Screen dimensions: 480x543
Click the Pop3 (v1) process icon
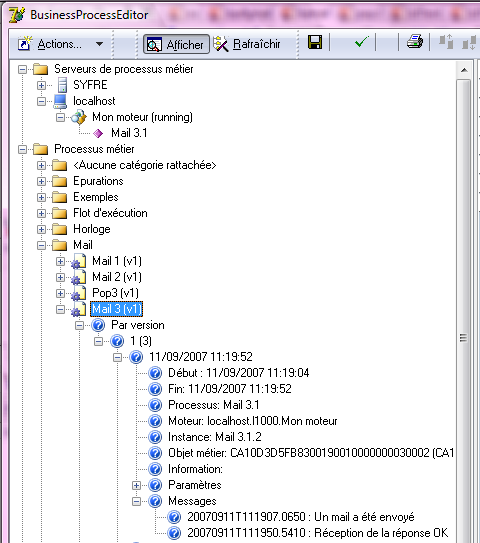click(79, 293)
